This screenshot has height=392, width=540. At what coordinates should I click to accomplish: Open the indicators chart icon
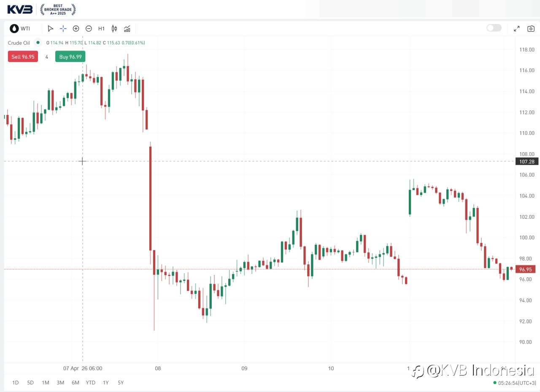click(127, 29)
